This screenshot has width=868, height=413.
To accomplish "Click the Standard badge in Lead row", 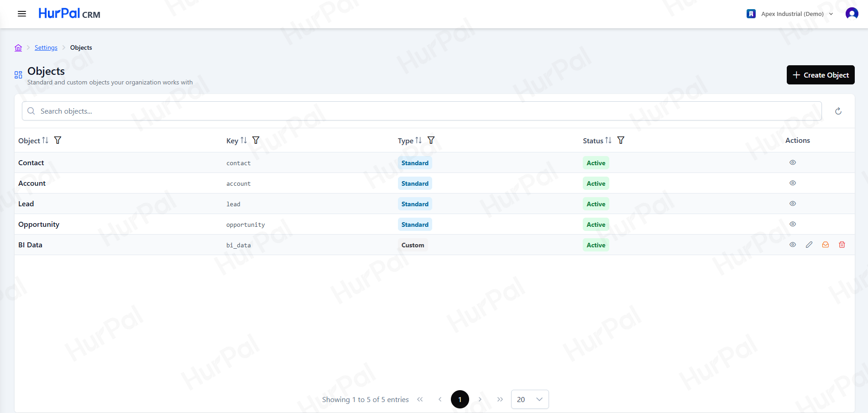I will (x=415, y=204).
